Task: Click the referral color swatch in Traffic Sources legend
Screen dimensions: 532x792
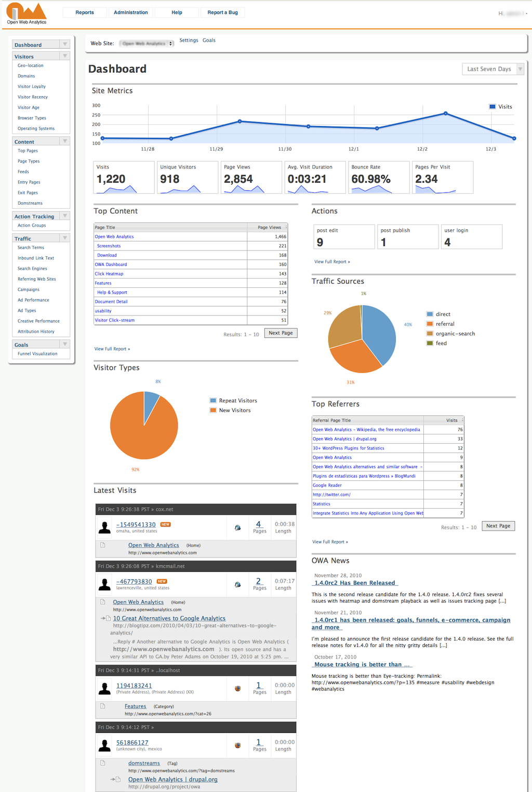Action: 429,323
